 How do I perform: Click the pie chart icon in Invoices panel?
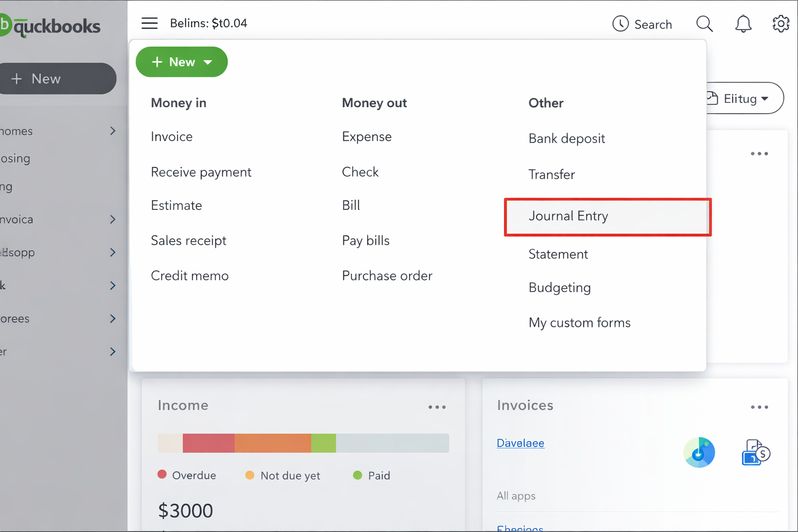coord(699,452)
